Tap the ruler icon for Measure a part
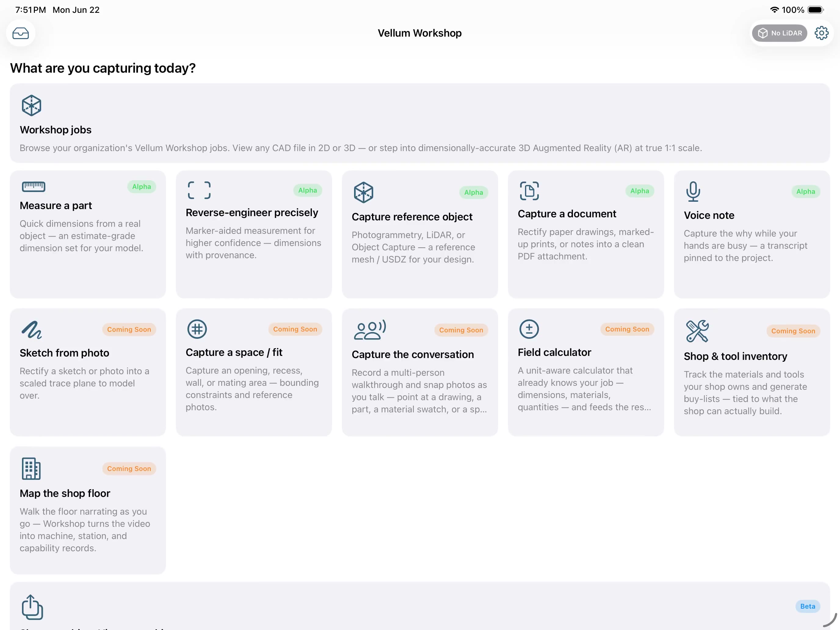The image size is (840, 630). click(34, 186)
